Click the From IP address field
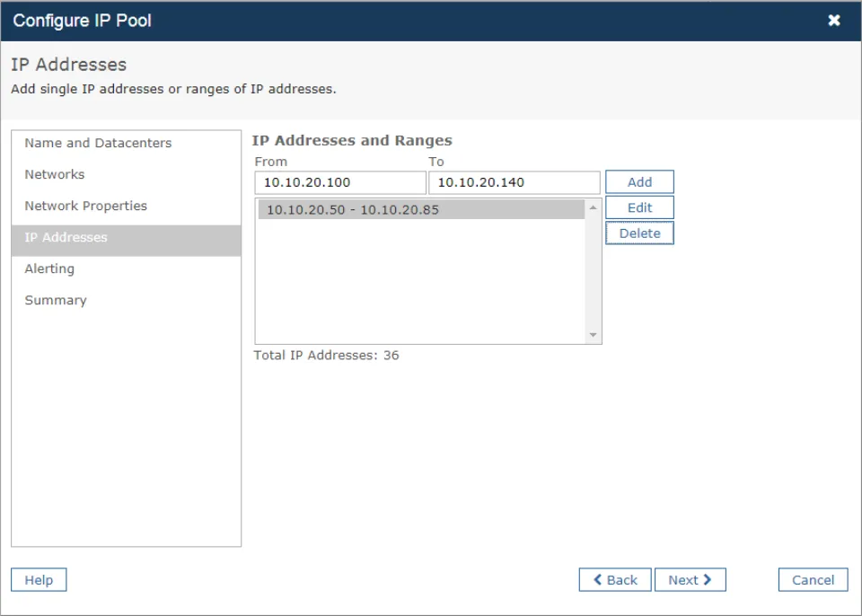 [340, 182]
